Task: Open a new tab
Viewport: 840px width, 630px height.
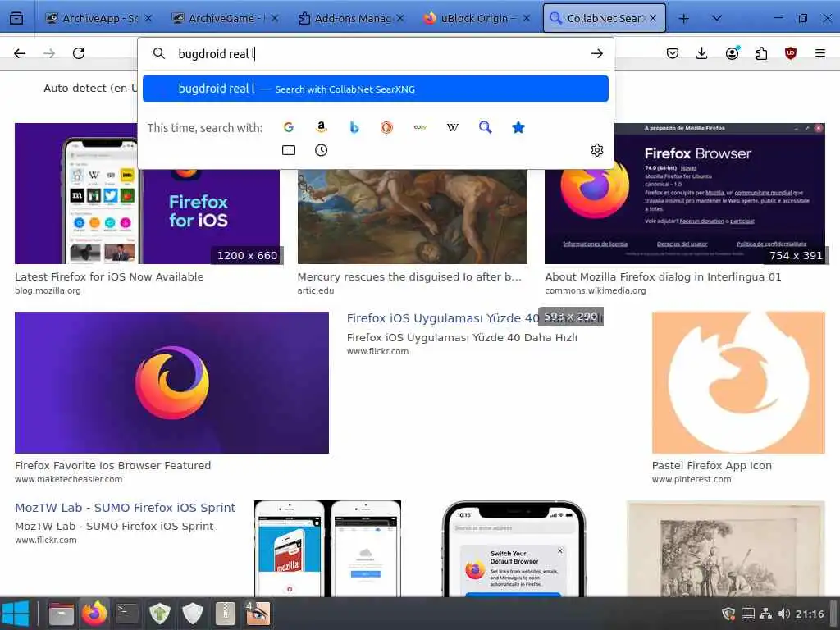Action: point(683,18)
